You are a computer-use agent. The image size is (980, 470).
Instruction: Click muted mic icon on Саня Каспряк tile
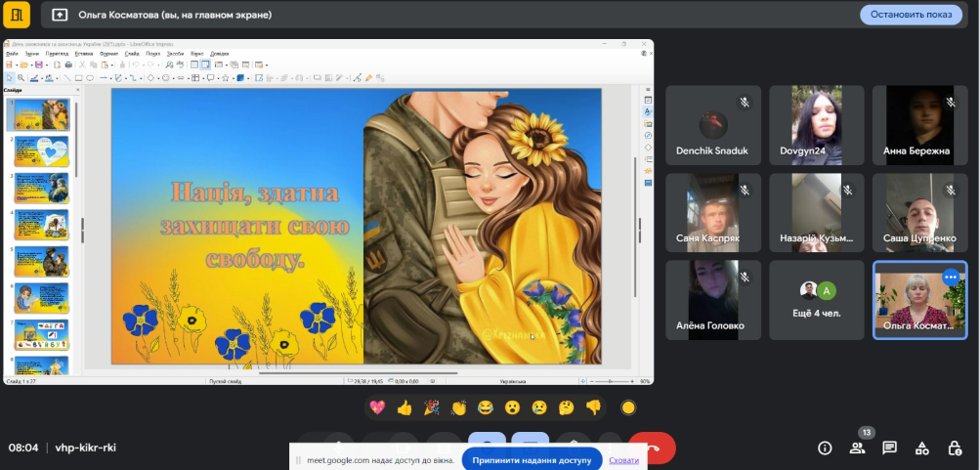(x=744, y=190)
